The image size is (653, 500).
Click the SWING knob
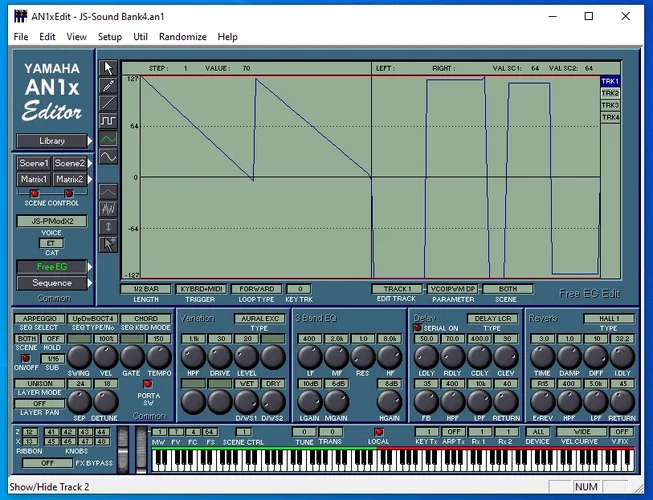point(79,357)
